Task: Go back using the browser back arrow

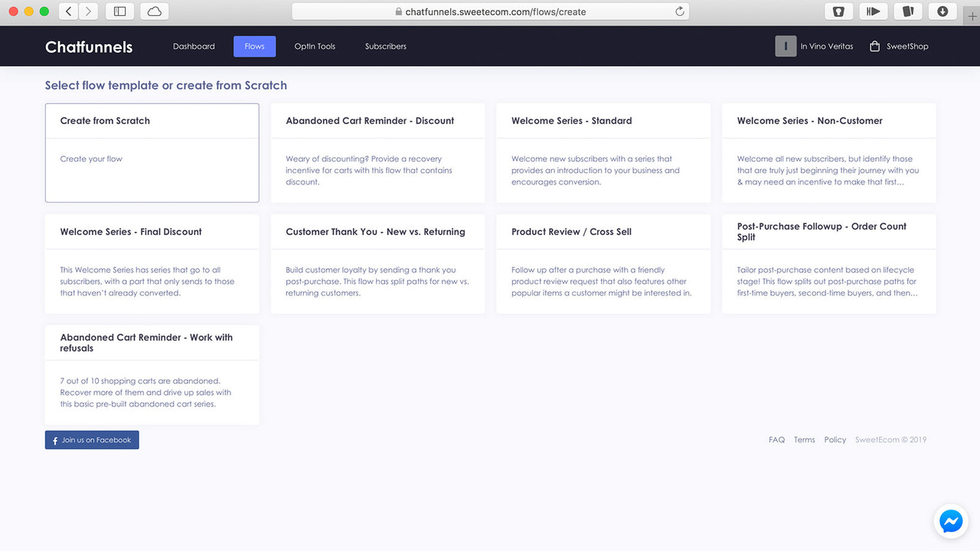Action: 67,11
